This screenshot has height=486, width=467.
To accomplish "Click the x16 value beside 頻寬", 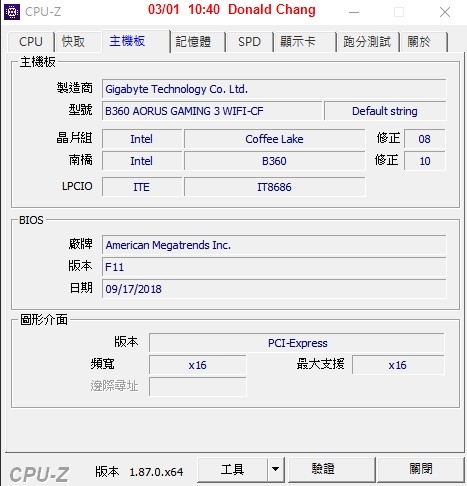I will (198, 365).
